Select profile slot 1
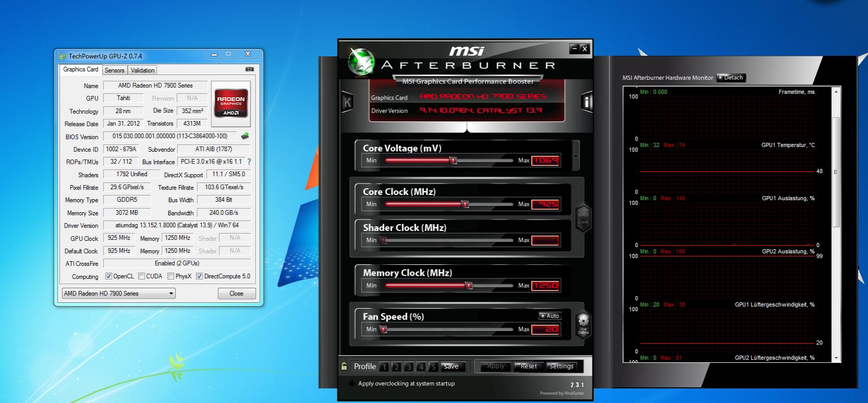 tap(384, 367)
